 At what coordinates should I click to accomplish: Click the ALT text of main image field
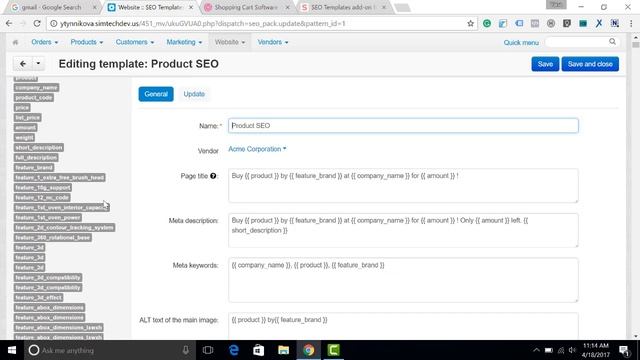tap(403, 326)
